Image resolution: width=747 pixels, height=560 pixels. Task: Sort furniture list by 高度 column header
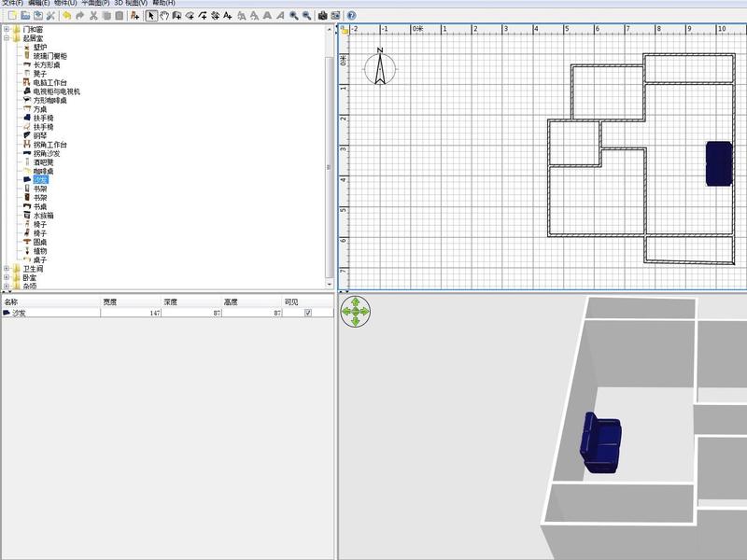(x=252, y=301)
